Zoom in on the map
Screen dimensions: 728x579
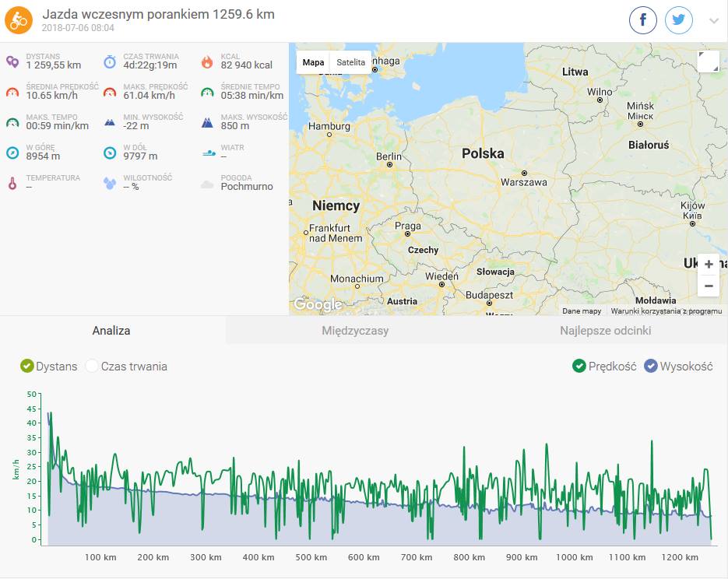[x=709, y=265]
